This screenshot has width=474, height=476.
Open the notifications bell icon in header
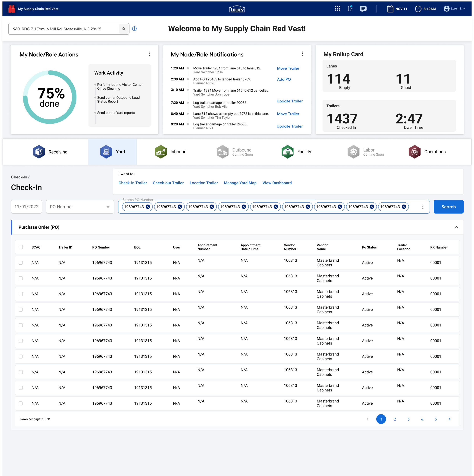pos(350,9)
